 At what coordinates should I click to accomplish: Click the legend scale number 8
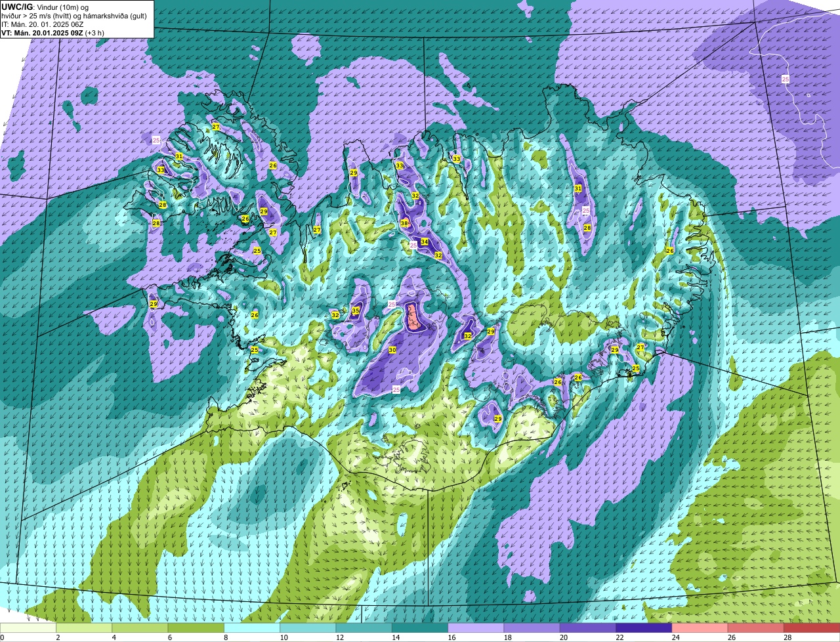226,637
